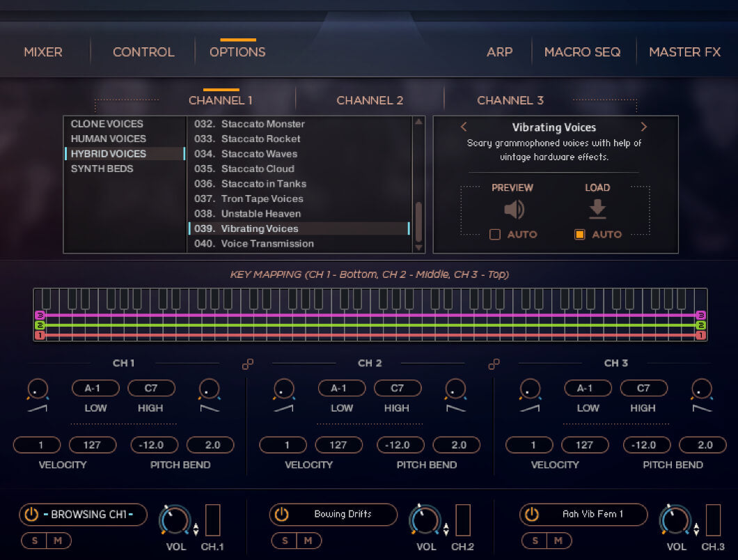Open the CONTROL tab
Viewport: 738px width, 560px height.
[143, 52]
